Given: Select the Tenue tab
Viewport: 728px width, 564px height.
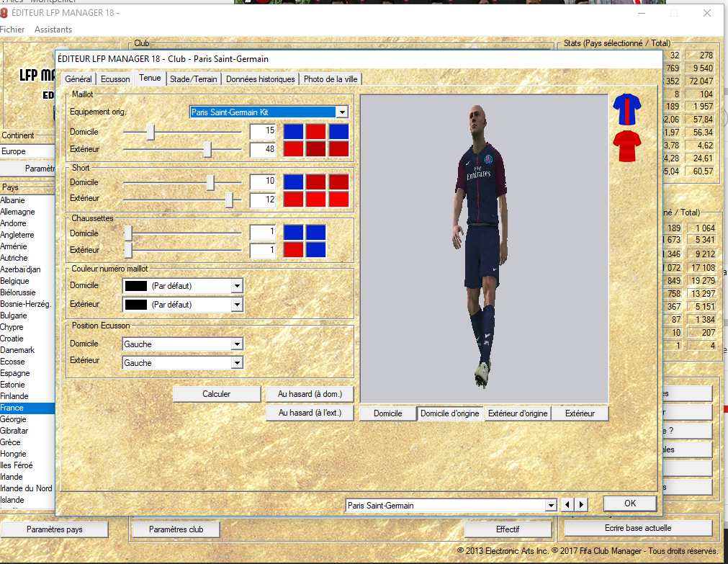Looking at the screenshot, I should point(150,78).
